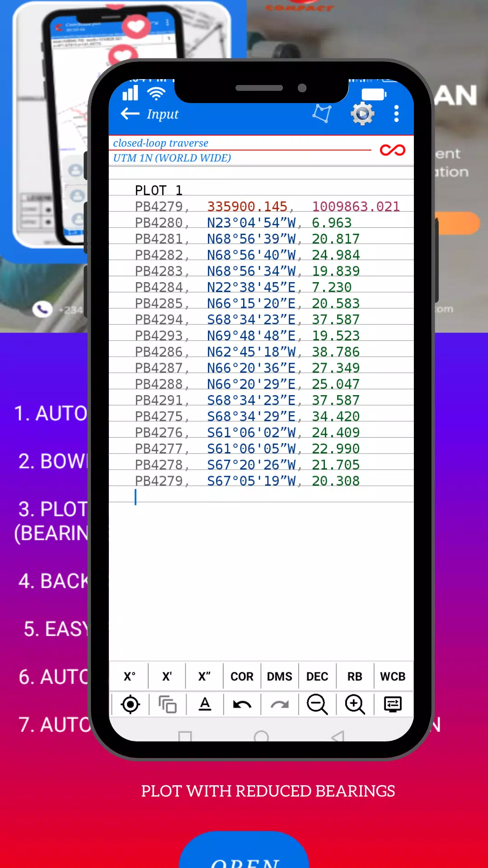Screen dimensions: 488x868
Task: Select DEC angle format
Action: pos(317,676)
